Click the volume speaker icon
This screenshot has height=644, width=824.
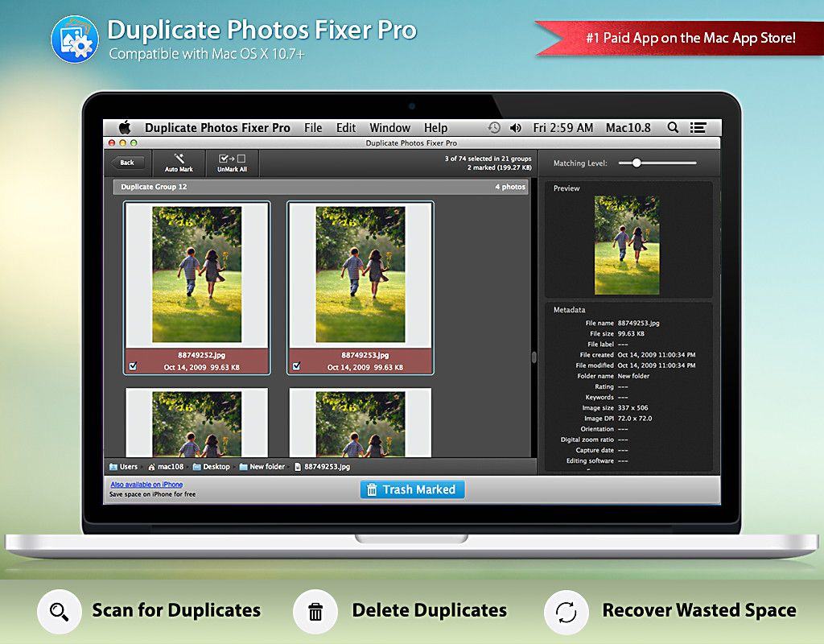(x=517, y=128)
